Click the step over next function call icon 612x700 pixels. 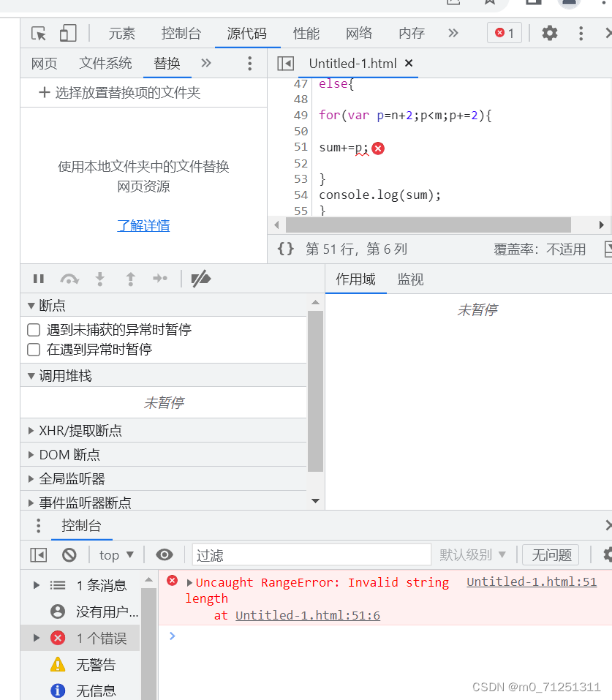pos(69,279)
